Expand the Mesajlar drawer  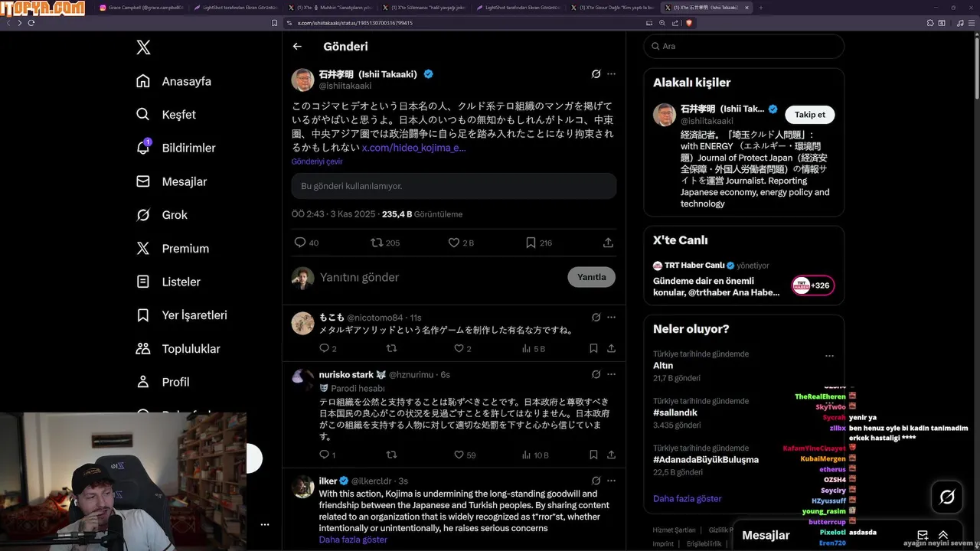pyautogui.click(x=943, y=536)
